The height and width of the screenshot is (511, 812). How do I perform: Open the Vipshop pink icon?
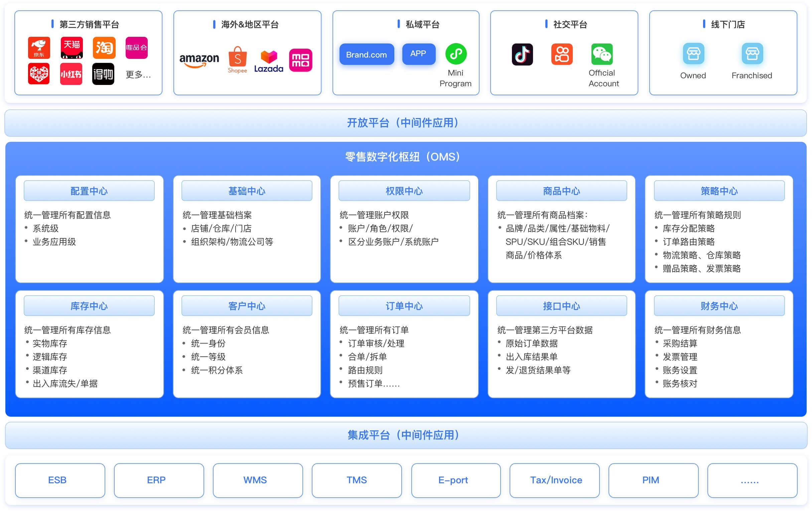coord(137,47)
